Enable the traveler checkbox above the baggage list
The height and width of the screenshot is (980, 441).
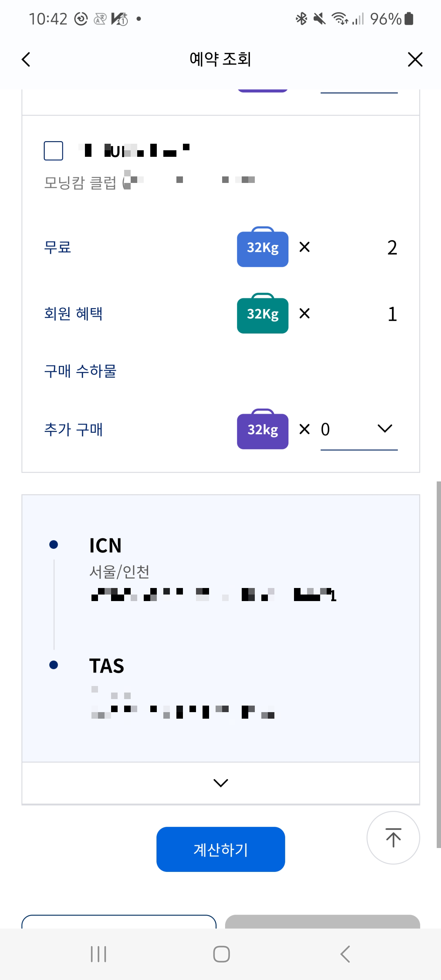point(53,151)
